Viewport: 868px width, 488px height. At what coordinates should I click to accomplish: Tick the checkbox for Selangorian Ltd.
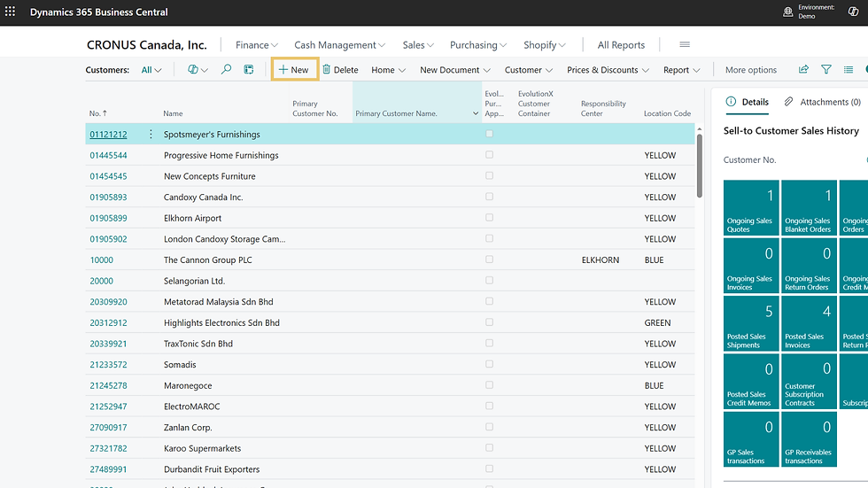pos(489,281)
